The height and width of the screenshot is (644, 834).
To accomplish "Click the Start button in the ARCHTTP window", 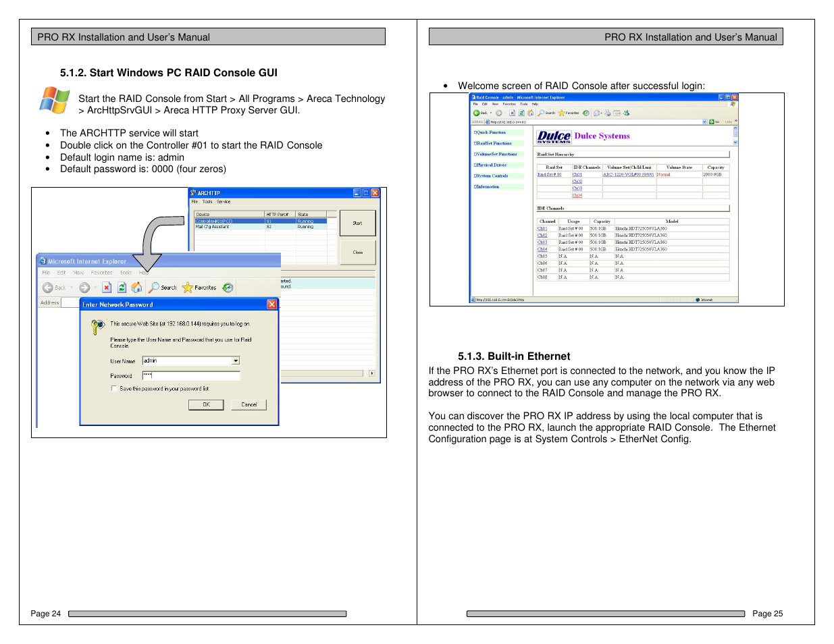I will 357,223.
